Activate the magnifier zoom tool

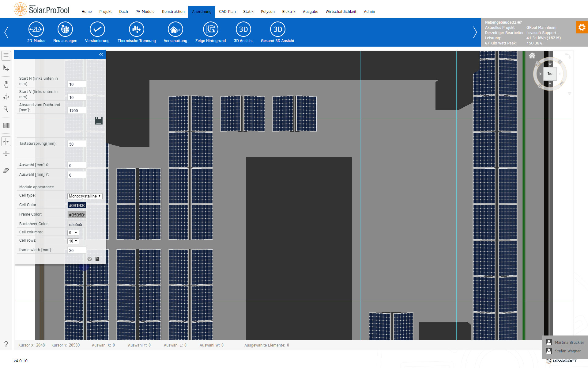pyautogui.click(x=6, y=109)
